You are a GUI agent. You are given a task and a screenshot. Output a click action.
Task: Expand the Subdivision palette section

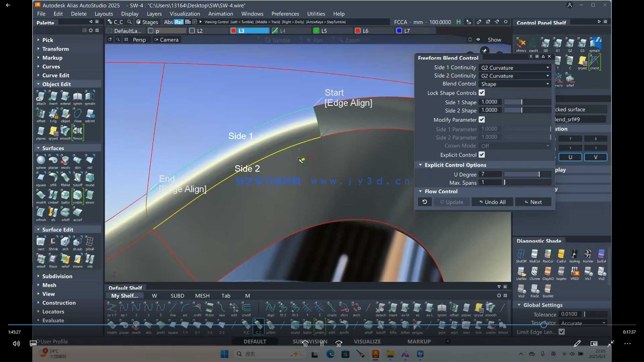[x=57, y=276]
